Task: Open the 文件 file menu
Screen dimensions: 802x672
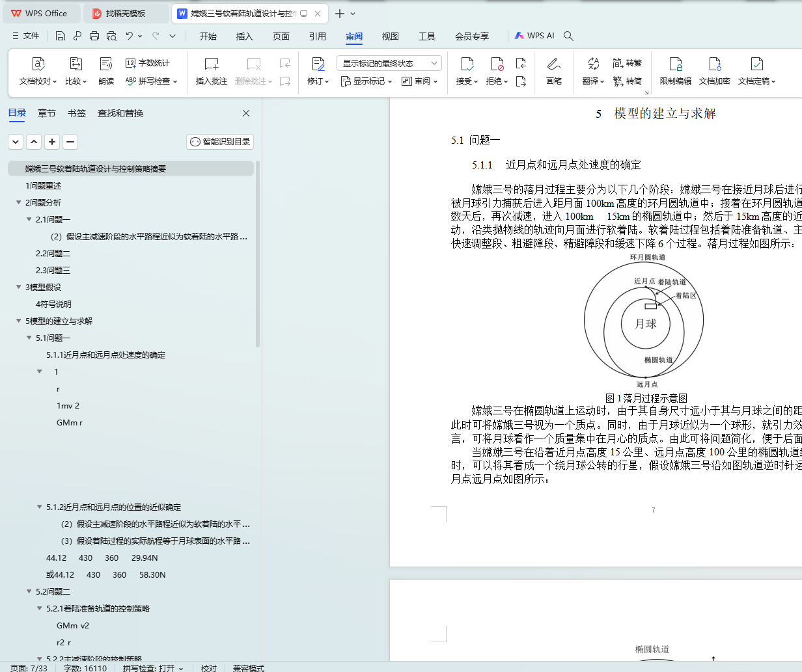Action: (26, 36)
